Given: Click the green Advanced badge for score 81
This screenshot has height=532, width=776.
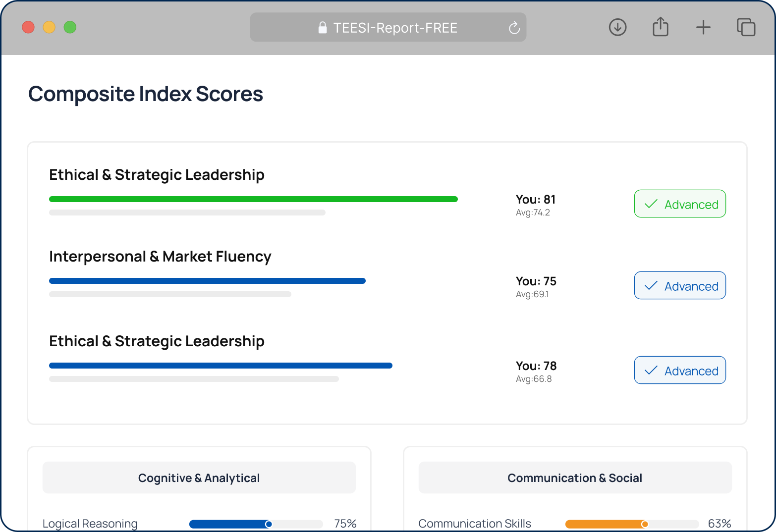Looking at the screenshot, I should tap(680, 204).
